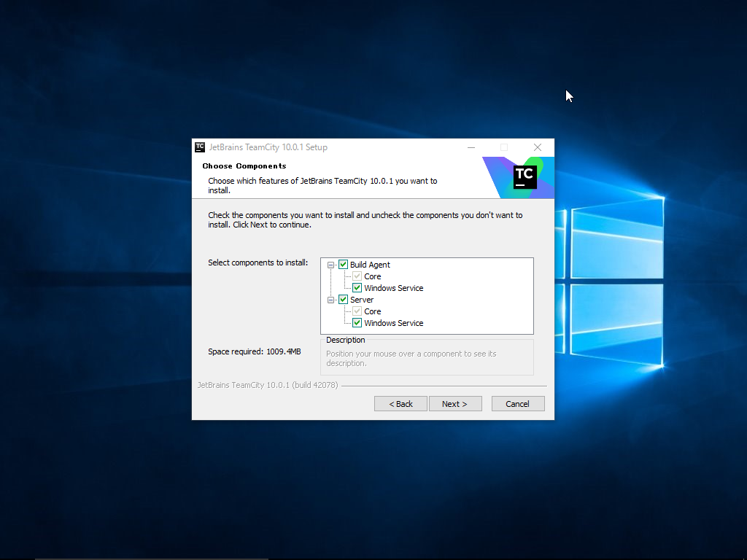The image size is (747, 560).
Task: Click the Description group box text
Action: [411, 359]
